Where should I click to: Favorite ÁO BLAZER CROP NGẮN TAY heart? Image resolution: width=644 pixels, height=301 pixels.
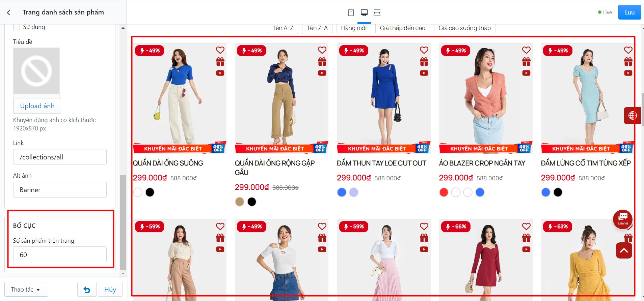(x=526, y=50)
